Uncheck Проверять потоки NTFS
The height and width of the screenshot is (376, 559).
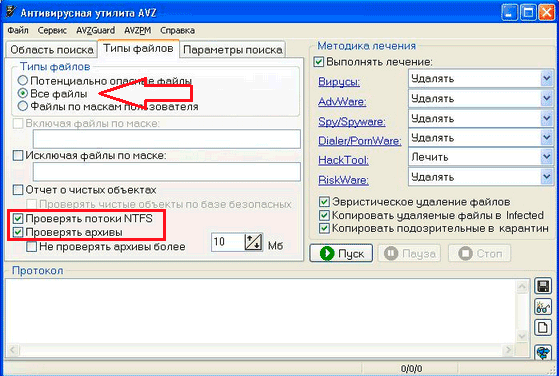[18, 218]
